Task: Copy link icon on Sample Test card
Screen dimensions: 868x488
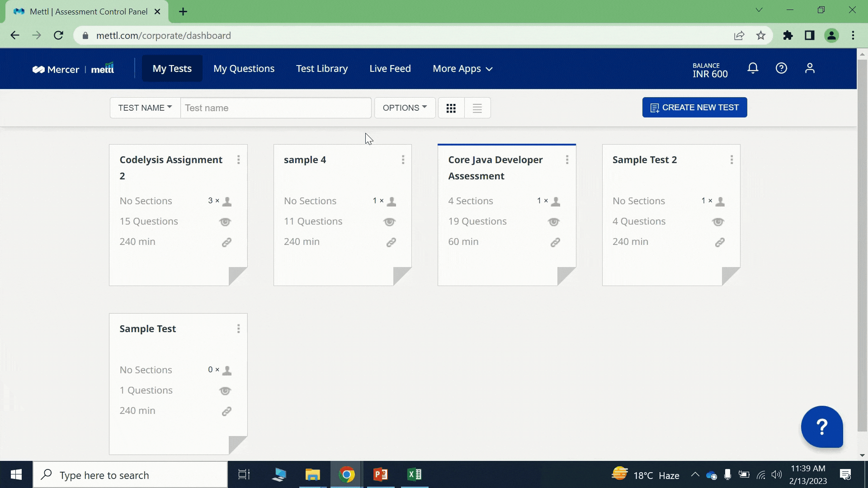Action: pos(226,411)
